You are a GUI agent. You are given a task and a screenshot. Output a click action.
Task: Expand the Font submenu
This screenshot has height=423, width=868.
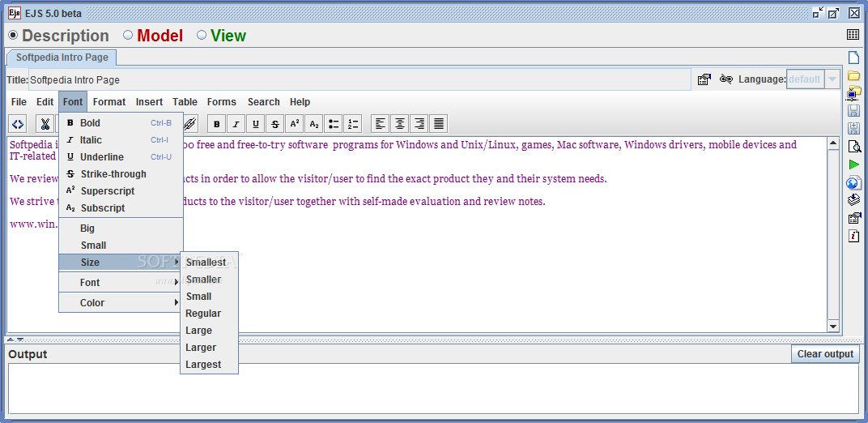pyautogui.click(x=121, y=282)
